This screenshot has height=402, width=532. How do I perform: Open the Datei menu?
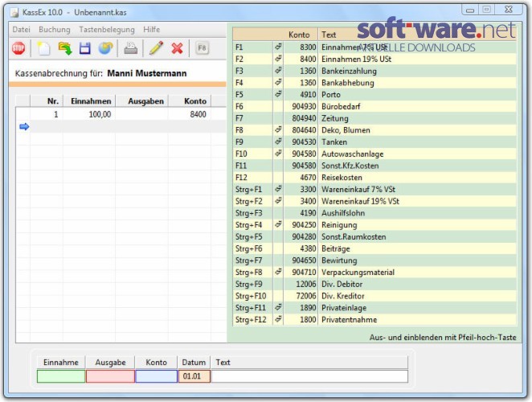pyautogui.click(x=22, y=30)
